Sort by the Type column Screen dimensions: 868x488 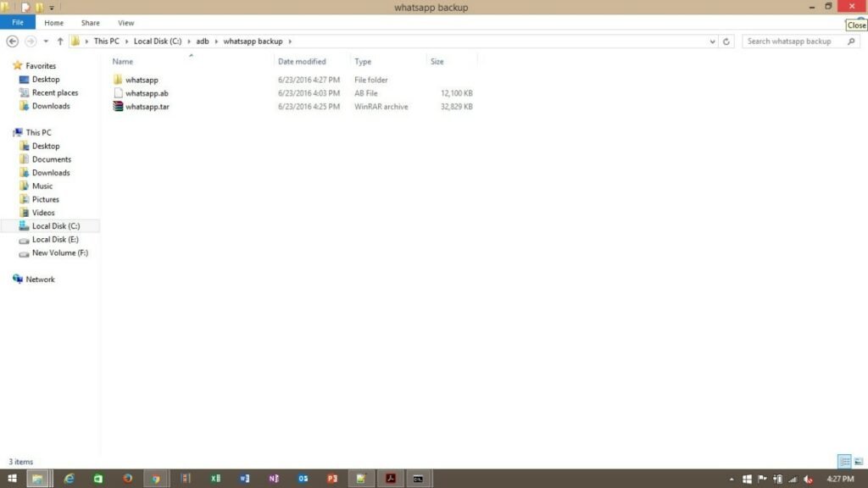tap(363, 61)
